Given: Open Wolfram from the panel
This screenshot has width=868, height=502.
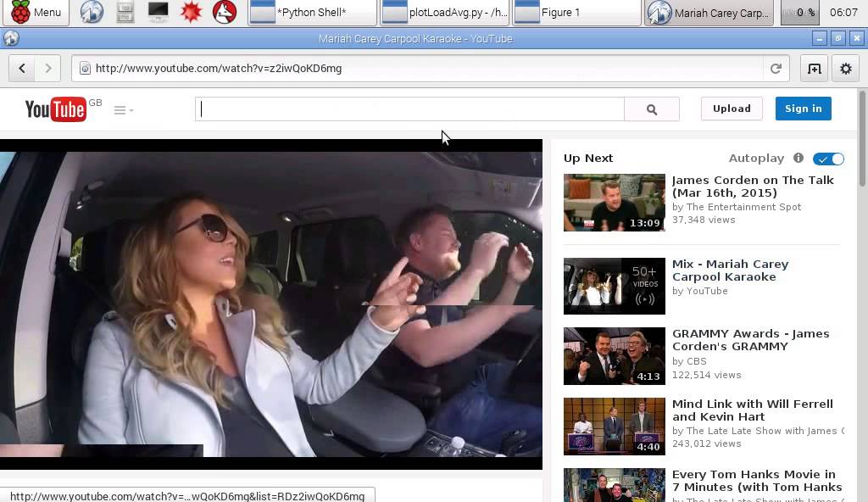Looking at the screenshot, I should coord(224,12).
